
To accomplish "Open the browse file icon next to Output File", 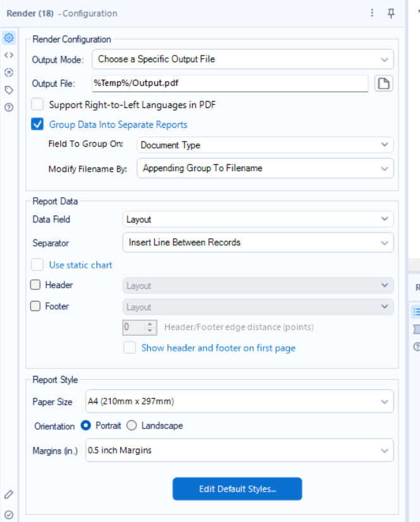I will click(384, 83).
